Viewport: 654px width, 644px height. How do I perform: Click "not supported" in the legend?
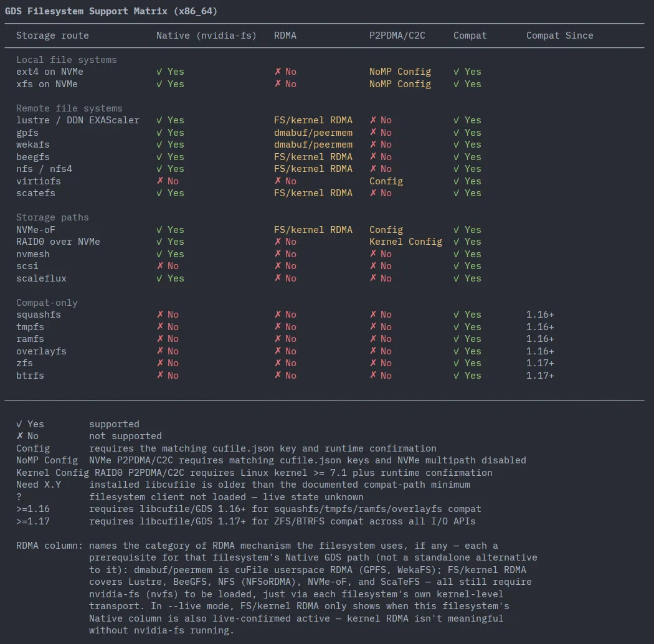coord(125,436)
